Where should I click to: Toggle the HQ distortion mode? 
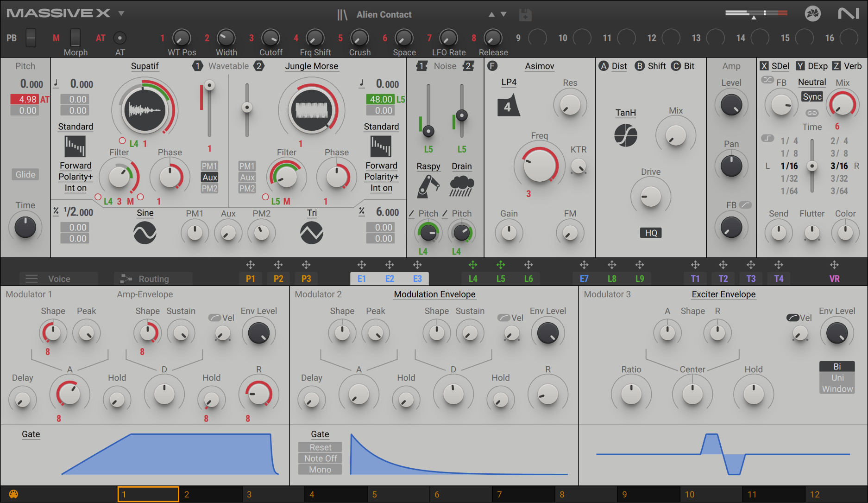[651, 233]
